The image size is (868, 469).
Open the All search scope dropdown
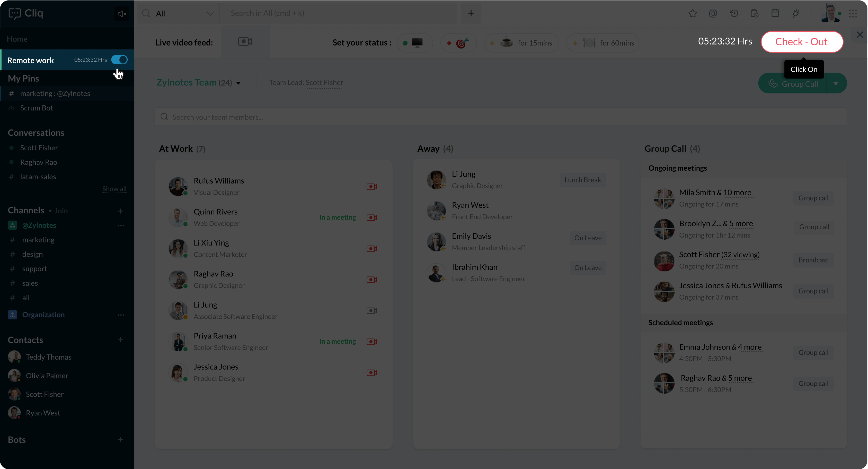click(210, 14)
